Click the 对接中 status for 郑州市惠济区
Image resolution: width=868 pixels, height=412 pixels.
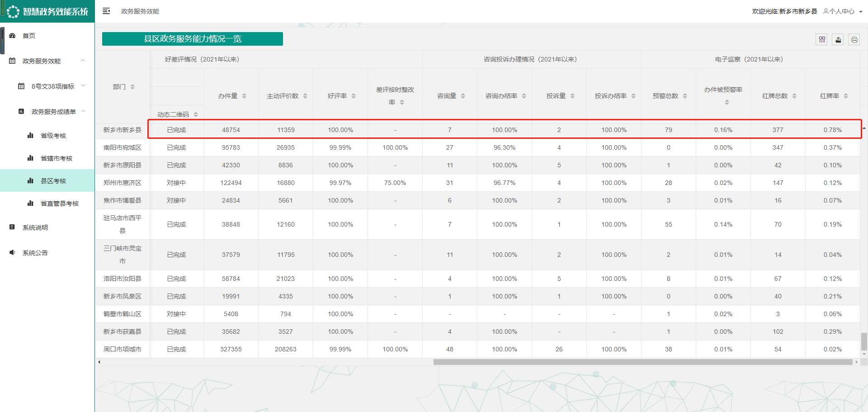point(176,183)
